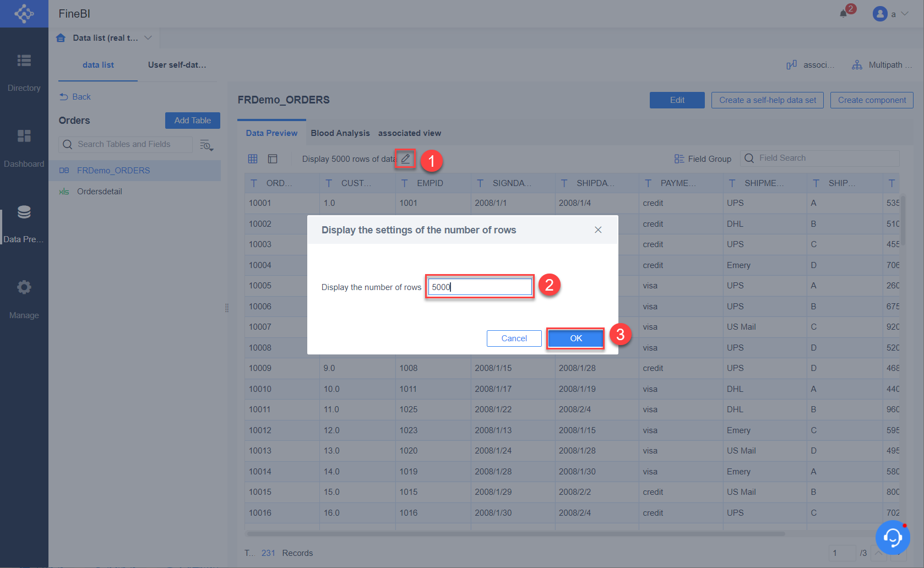Click the page number input box
Viewport: 924px width, 568px height.
click(x=842, y=553)
